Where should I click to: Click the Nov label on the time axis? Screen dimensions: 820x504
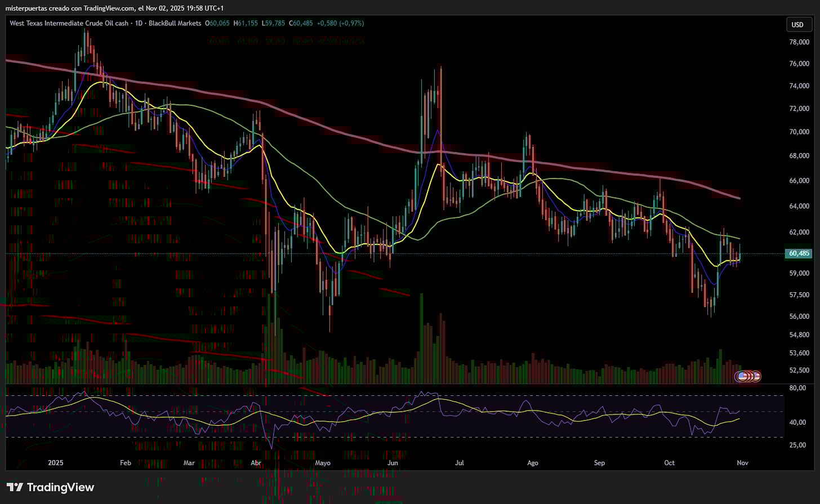pos(742,463)
